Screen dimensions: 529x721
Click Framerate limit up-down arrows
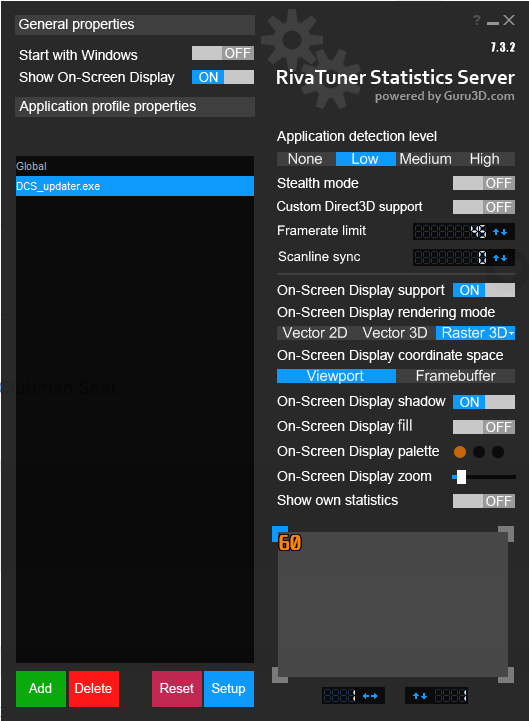500,232
